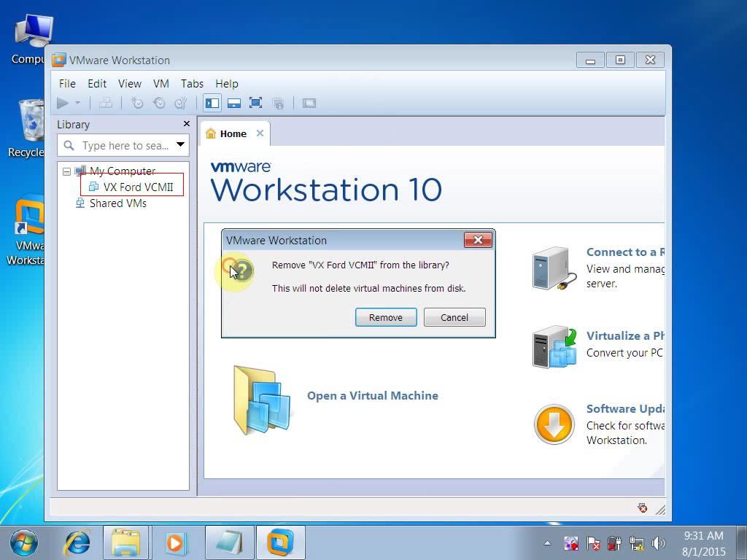
Task: Click the Library search field
Action: [x=123, y=145]
